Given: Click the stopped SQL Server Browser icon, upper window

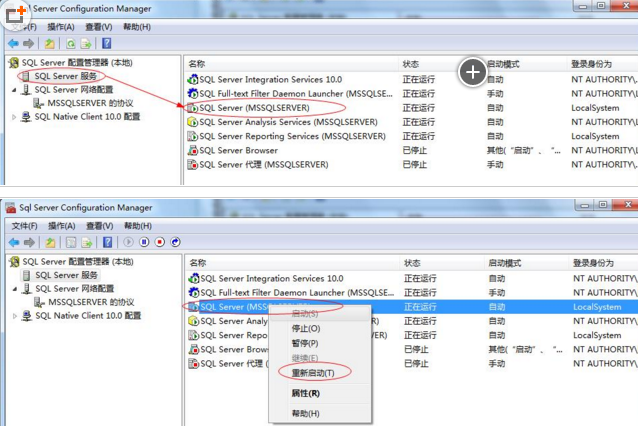Looking at the screenshot, I should [192, 151].
